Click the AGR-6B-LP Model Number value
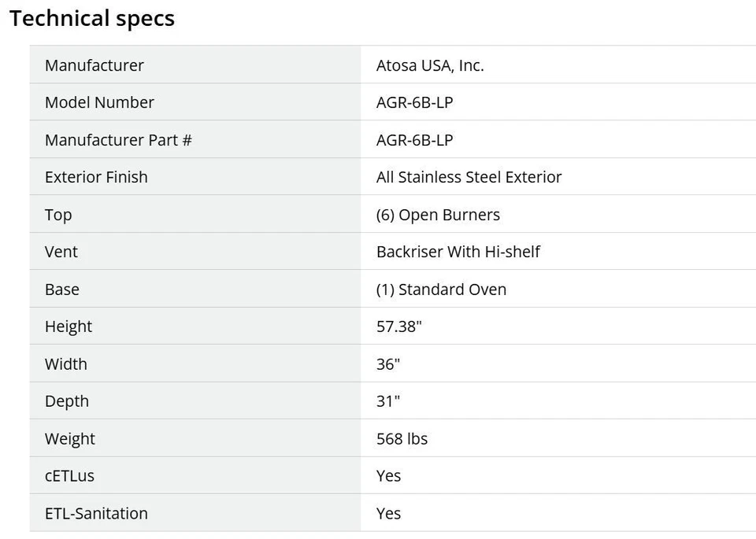756x539 pixels. [x=414, y=102]
